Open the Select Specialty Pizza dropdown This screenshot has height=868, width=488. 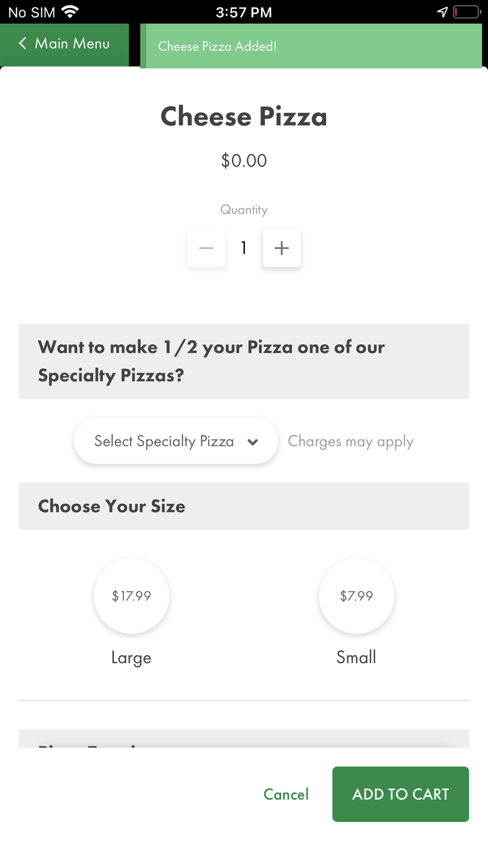click(164, 441)
